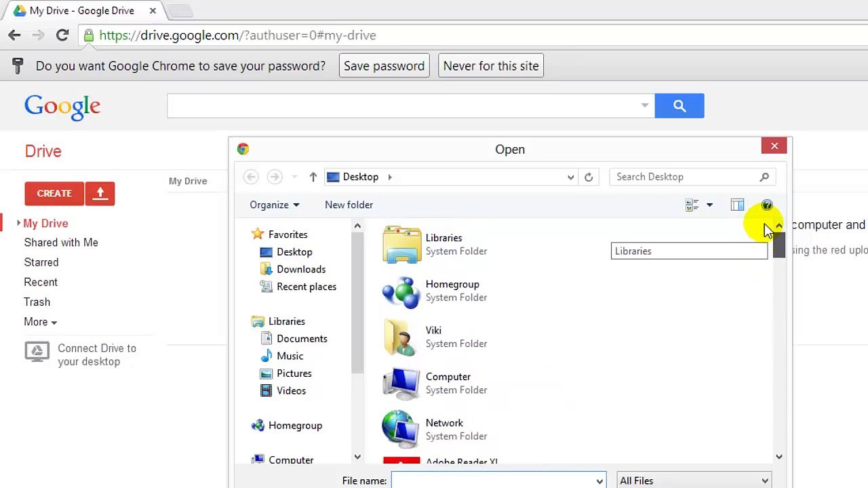Open the Videos library

point(283,390)
